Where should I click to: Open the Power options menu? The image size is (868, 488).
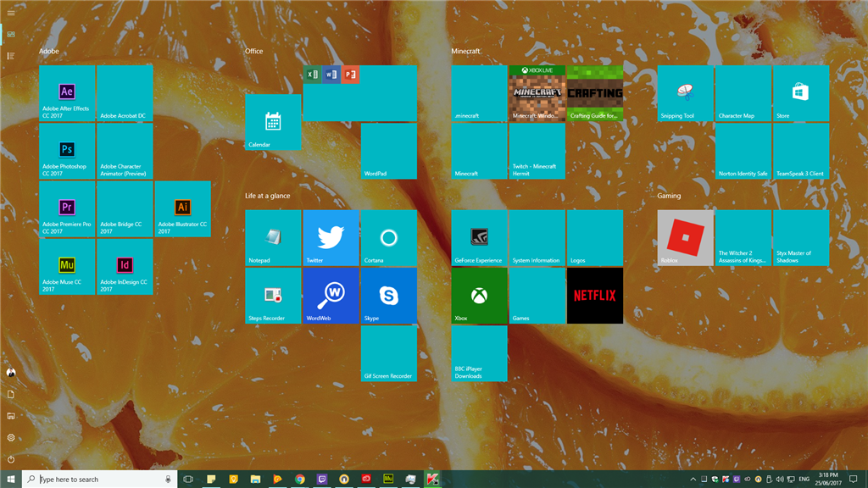[11, 459]
